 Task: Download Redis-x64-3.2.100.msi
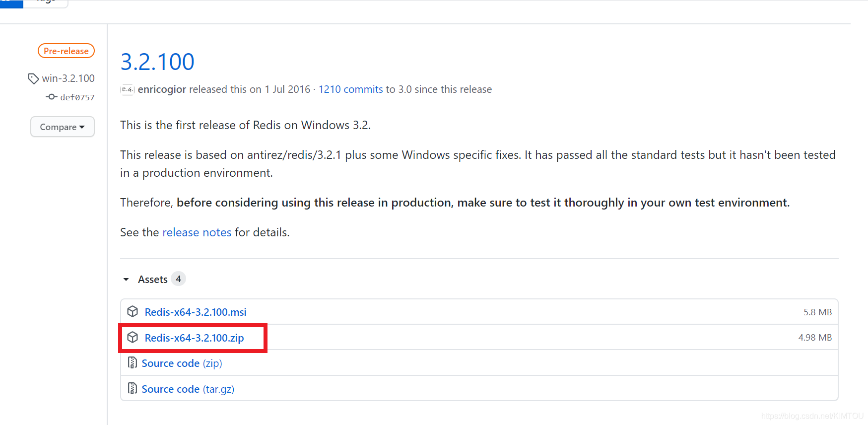196,312
